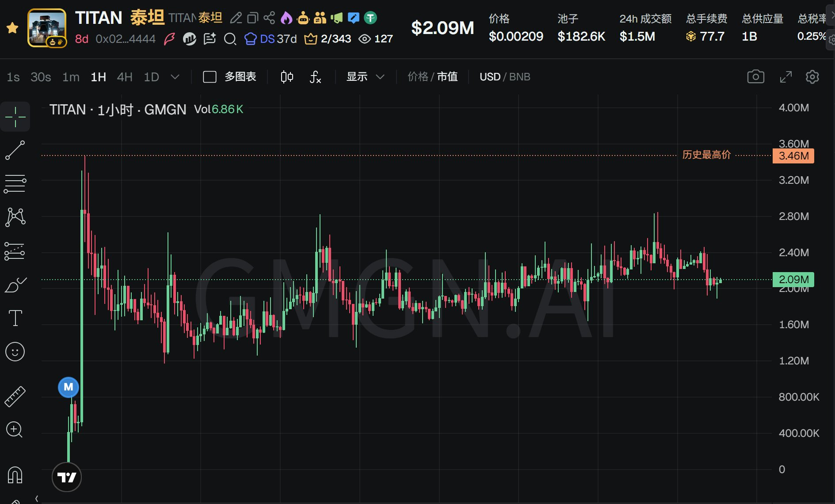Expand the timeframe dropdown after 1D
The image size is (835, 504).
175,77
